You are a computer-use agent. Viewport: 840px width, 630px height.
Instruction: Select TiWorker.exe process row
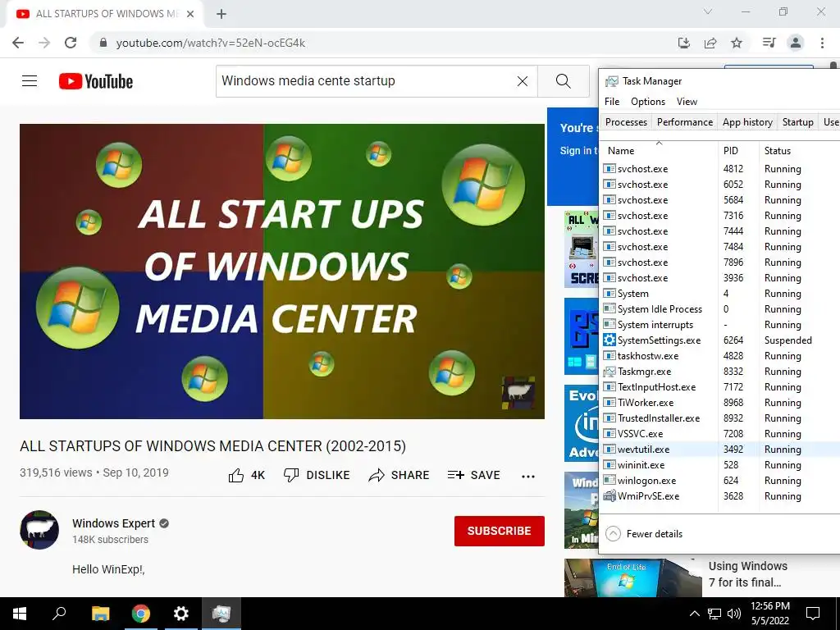tap(719, 402)
